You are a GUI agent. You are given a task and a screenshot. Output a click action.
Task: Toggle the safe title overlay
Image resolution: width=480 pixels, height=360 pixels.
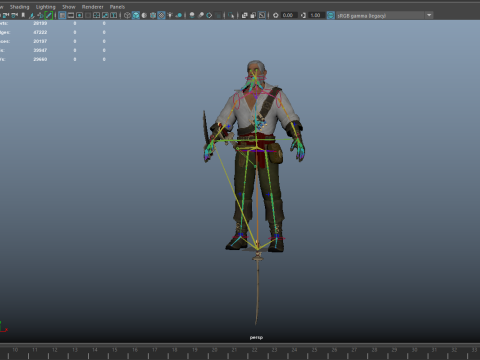pyautogui.click(x=114, y=15)
